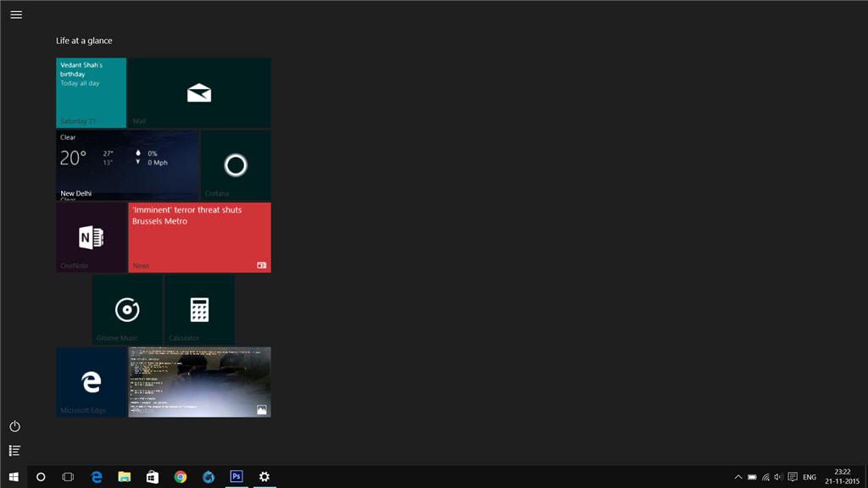Open the volume speaker icon

(779, 477)
